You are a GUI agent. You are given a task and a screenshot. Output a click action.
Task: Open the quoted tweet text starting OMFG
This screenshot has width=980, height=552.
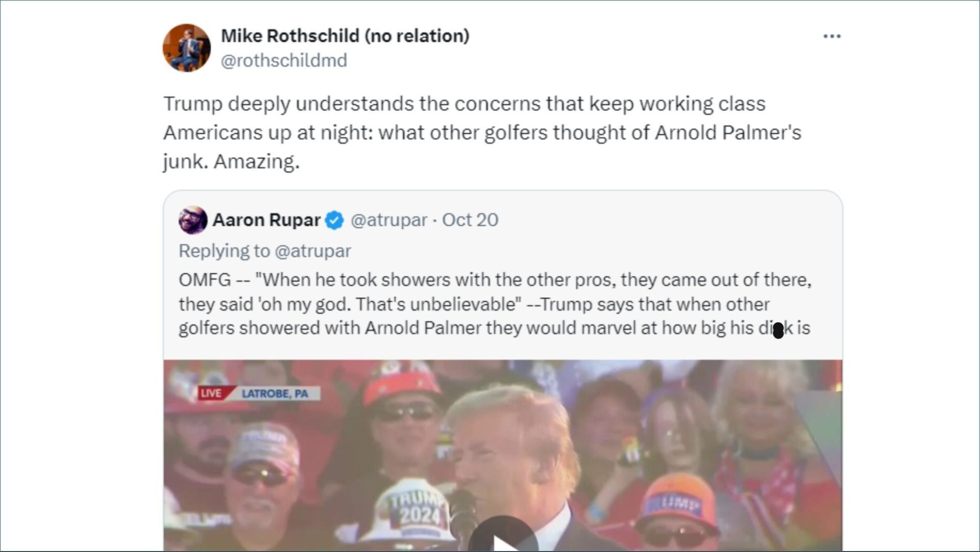click(495, 304)
